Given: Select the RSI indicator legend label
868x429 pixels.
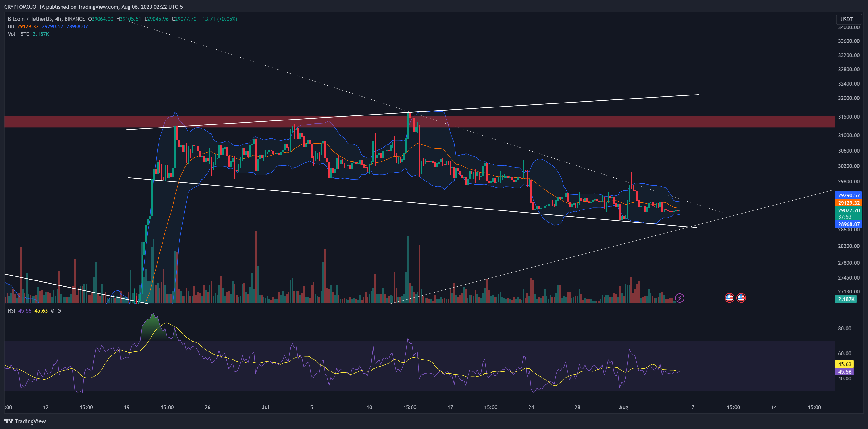Looking at the screenshot, I should 12,311.
